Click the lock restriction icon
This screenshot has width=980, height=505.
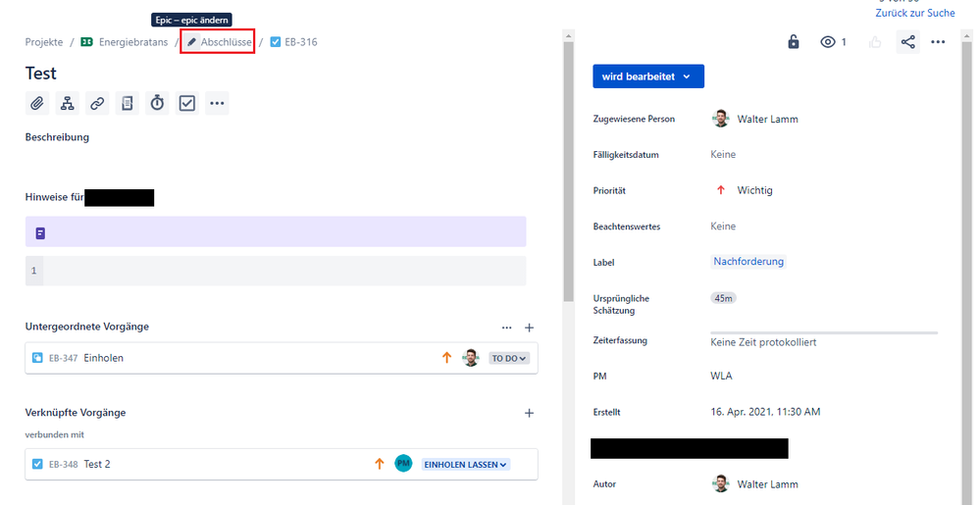794,42
